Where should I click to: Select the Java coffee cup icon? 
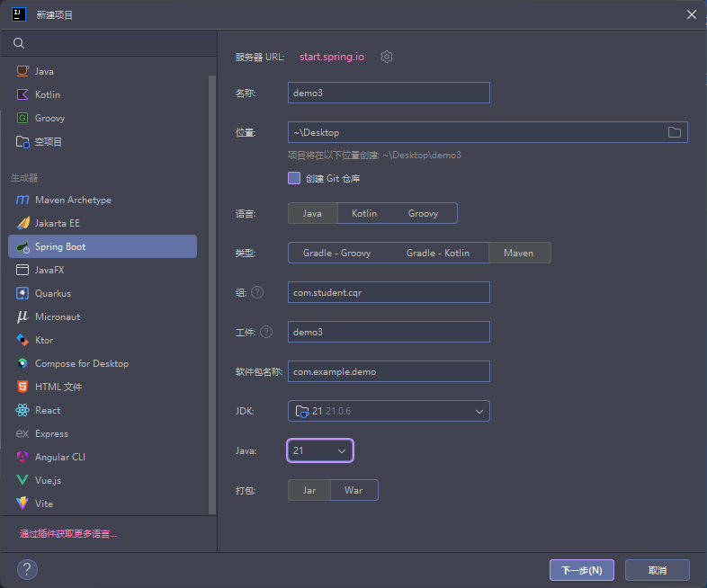coord(22,71)
